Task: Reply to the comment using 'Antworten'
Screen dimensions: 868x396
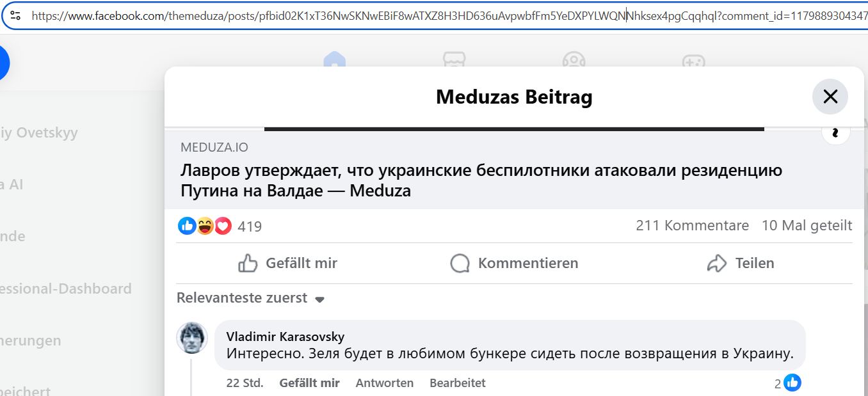Action: (x=384, y=383)
